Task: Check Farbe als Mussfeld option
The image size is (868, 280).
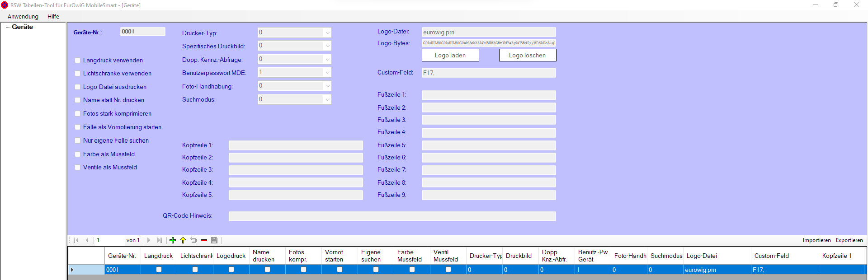Action: click(x=78, y=154)
